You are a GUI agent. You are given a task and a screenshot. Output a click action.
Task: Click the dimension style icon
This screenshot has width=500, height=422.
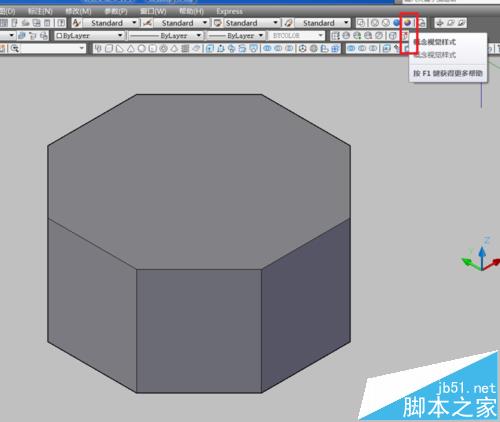pyautogui.click(x=147, y=23)
